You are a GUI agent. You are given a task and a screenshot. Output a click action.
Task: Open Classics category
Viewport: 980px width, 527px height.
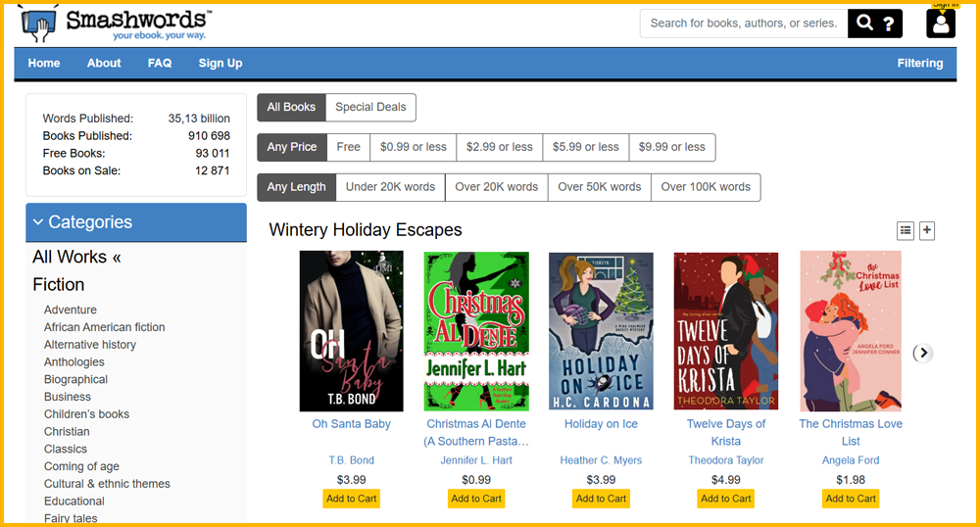tap(65, 450)
